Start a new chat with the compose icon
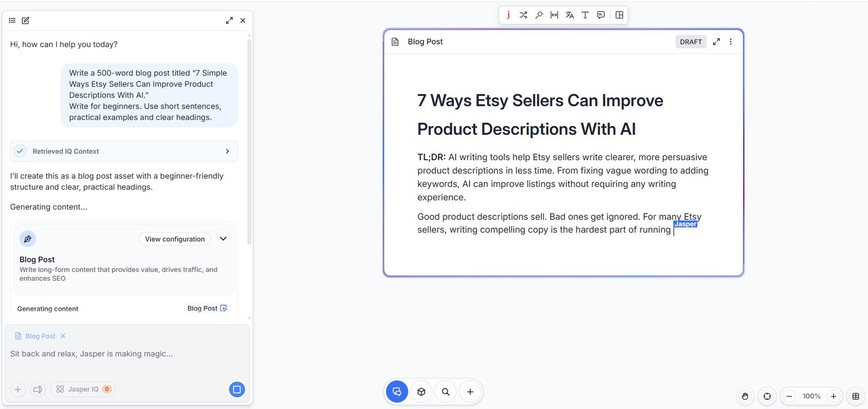This screenshot has height=409, width=868. click(x=25, y=21)
